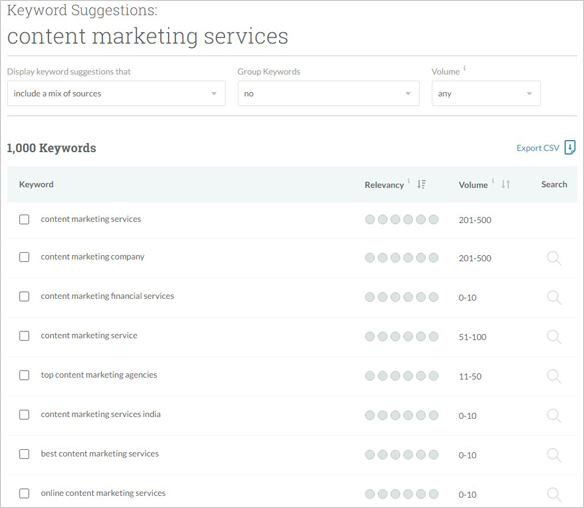584x508 pixels.
Task: Click the 0-10 volume for content marketing financial services
Action: click(467, 298)
